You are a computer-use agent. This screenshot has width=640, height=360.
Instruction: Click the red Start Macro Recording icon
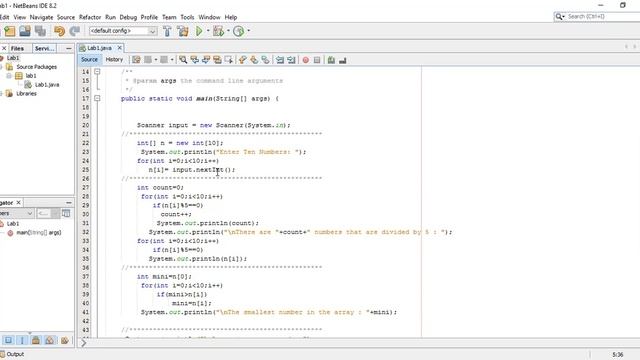click(x=306, y=60)
